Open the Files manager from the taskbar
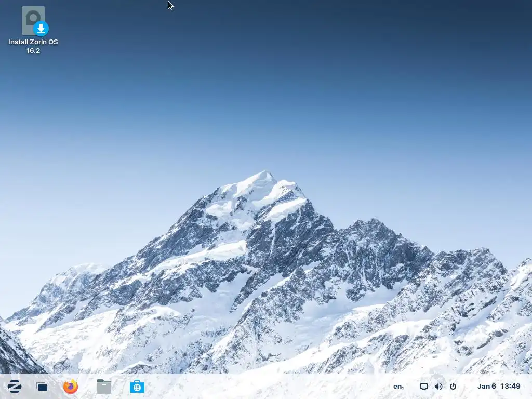532x399 pixels. 104,387
